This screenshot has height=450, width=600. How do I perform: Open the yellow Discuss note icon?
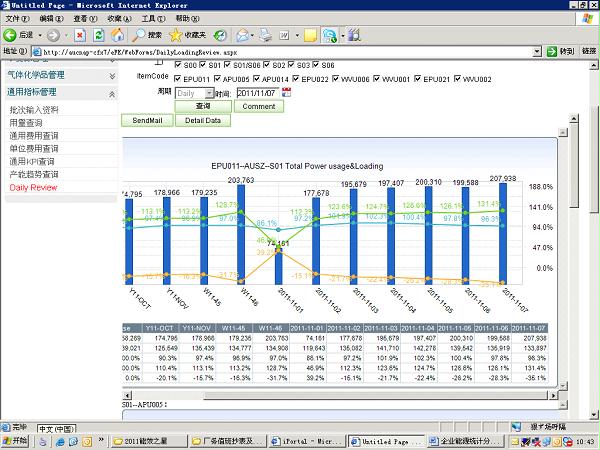(x=310, y=36)
